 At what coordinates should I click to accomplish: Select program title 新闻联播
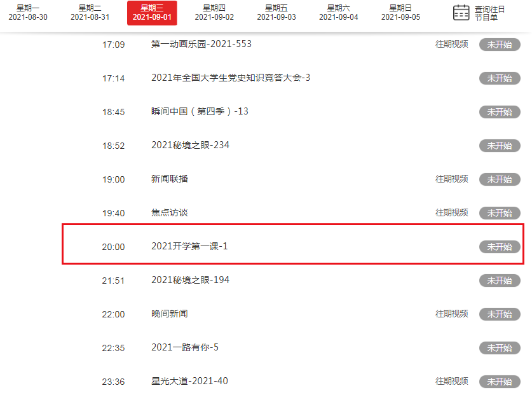[169, 179]
